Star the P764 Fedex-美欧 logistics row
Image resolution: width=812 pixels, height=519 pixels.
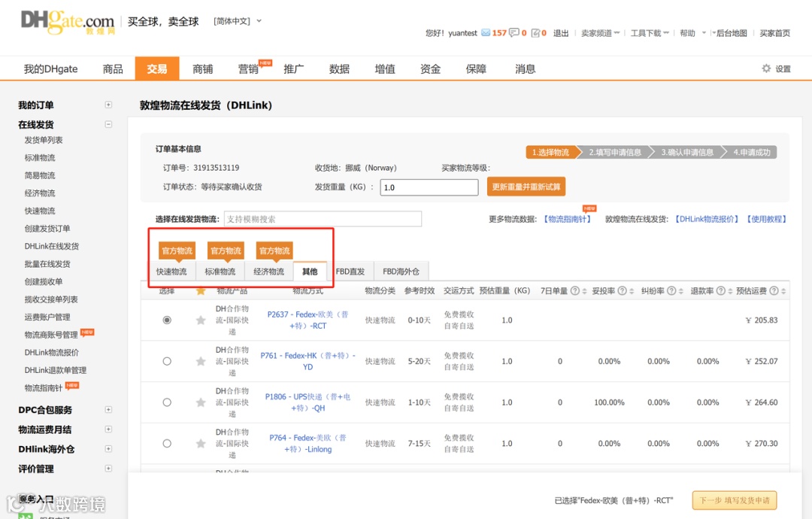(x=201, y=443)
